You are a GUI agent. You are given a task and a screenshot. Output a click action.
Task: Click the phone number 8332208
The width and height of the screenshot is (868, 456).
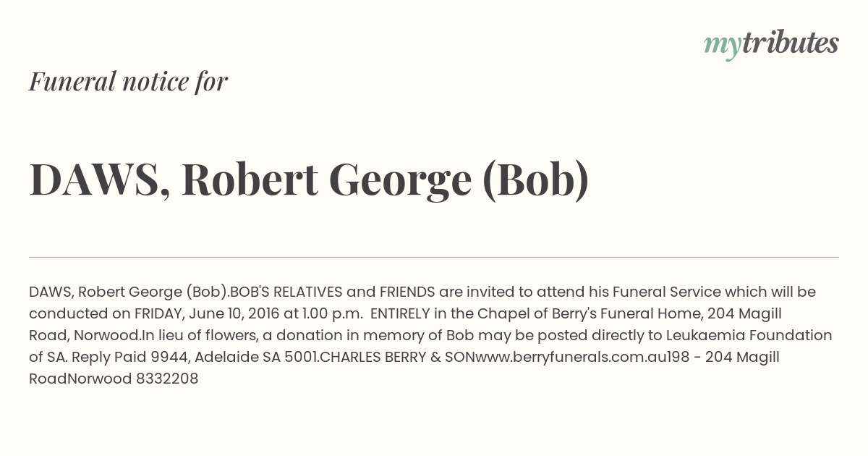tap(167, 379)
